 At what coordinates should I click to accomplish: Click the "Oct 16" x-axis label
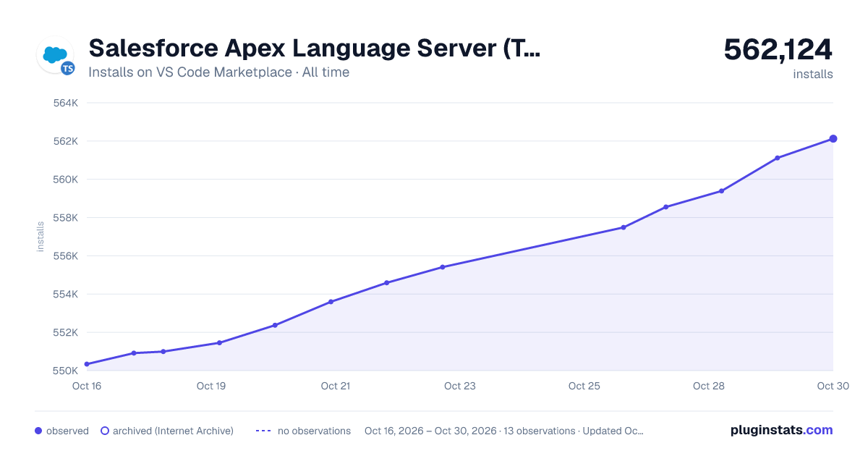point(87,386)
